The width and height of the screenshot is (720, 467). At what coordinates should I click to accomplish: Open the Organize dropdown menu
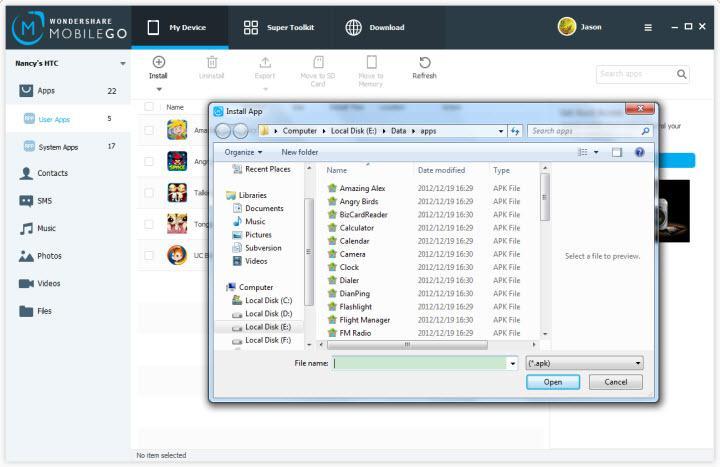pyautogui.click(x=243, y=152)
